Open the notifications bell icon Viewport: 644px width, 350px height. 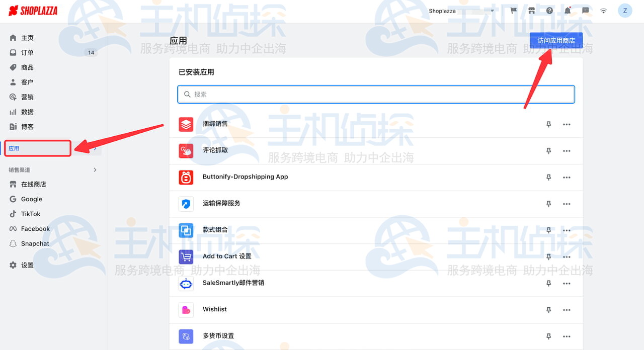point(568,10)
